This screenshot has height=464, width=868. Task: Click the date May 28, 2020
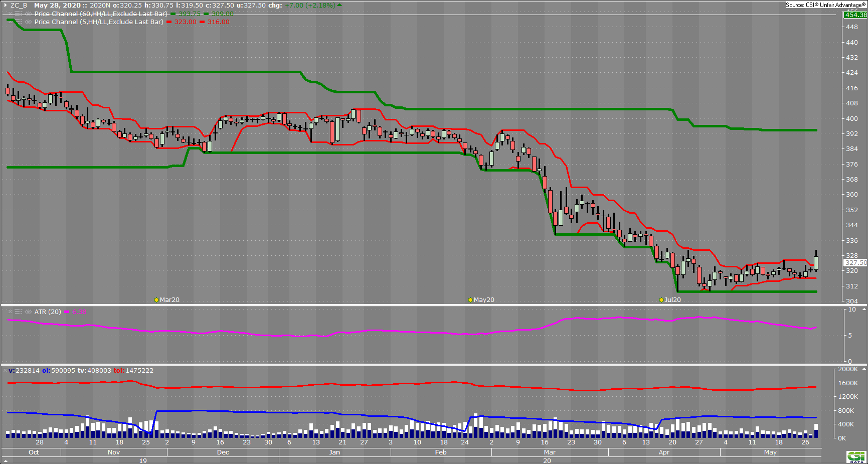point(57,6)
